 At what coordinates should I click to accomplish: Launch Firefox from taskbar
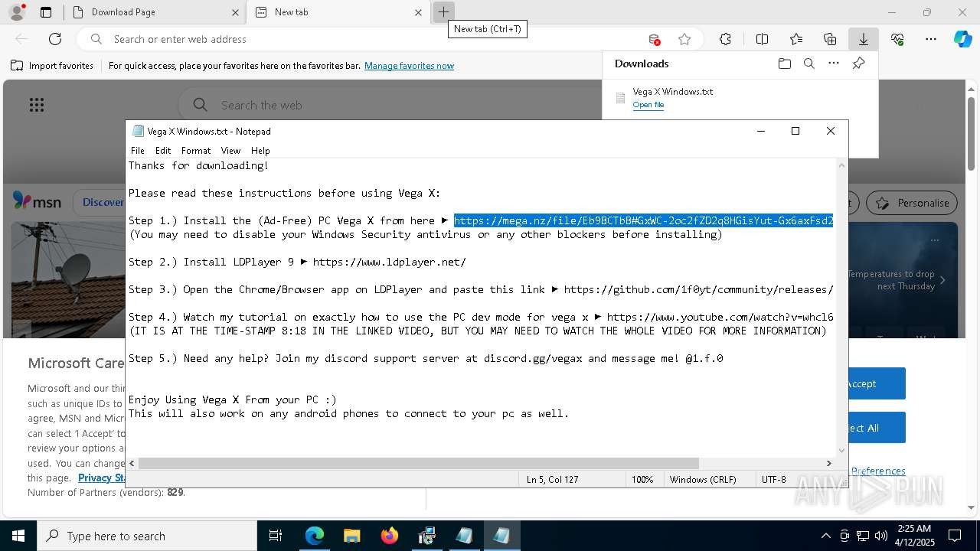click(389, 536)
